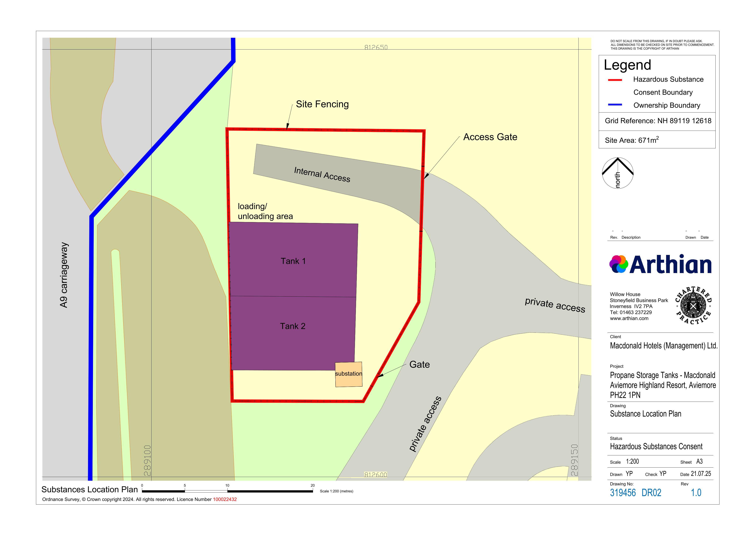Viewport: 756px width, 535px height.
Task: Click the 'A9 carriageway' vertical label
Action: (x=64, y=275)
